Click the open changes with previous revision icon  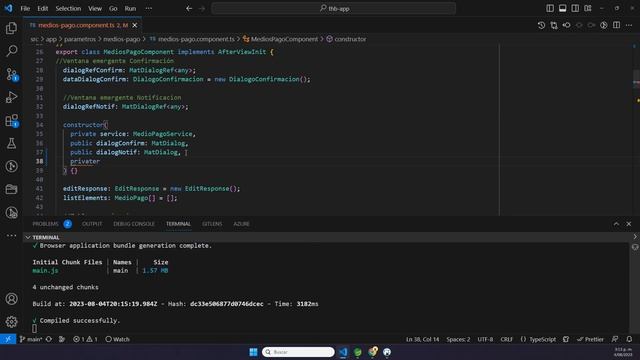pyautogui.click(x=567, y=25)
